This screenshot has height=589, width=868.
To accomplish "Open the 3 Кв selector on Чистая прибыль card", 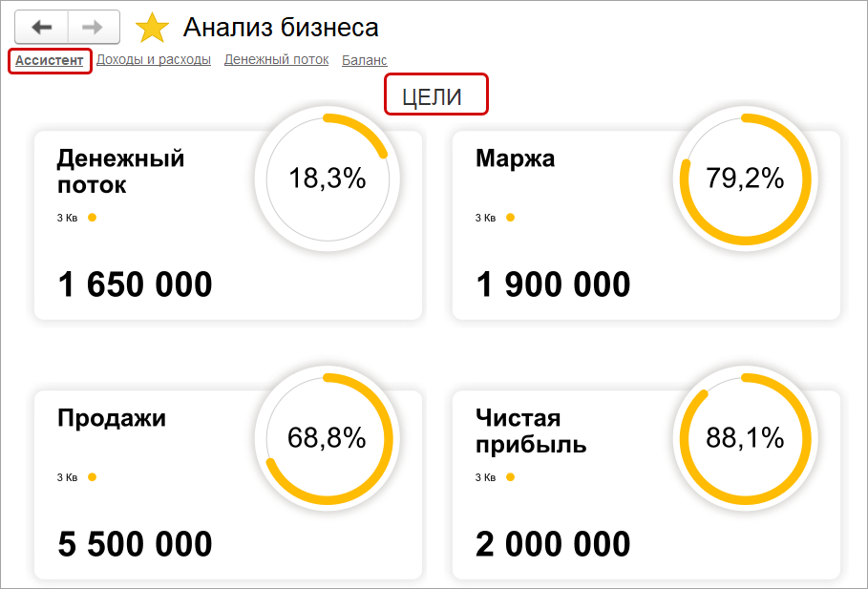I will (x=483, y=475).
